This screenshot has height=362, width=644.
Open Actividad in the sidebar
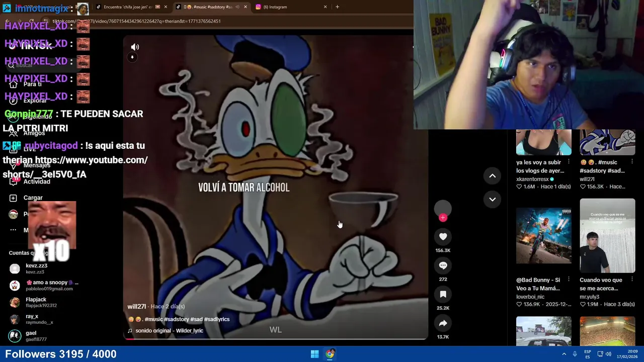pyautogui.click(x=37, y=182)
